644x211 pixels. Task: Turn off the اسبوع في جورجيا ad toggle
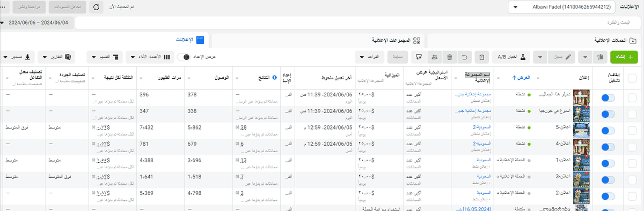608,114
